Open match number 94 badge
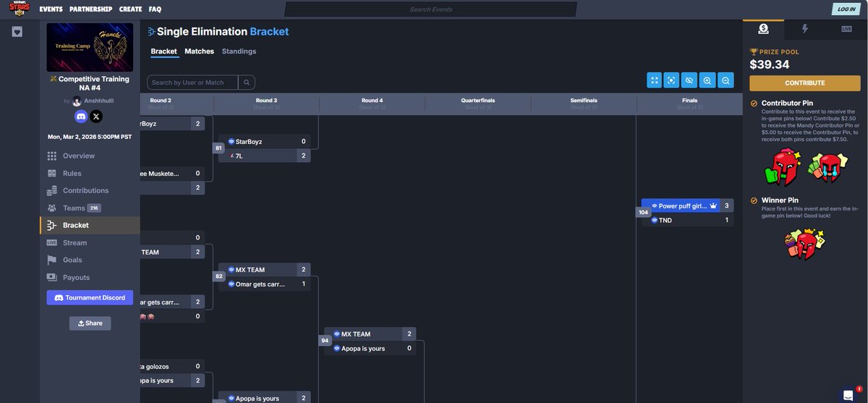The image size is (868, 403). point(324,341)
